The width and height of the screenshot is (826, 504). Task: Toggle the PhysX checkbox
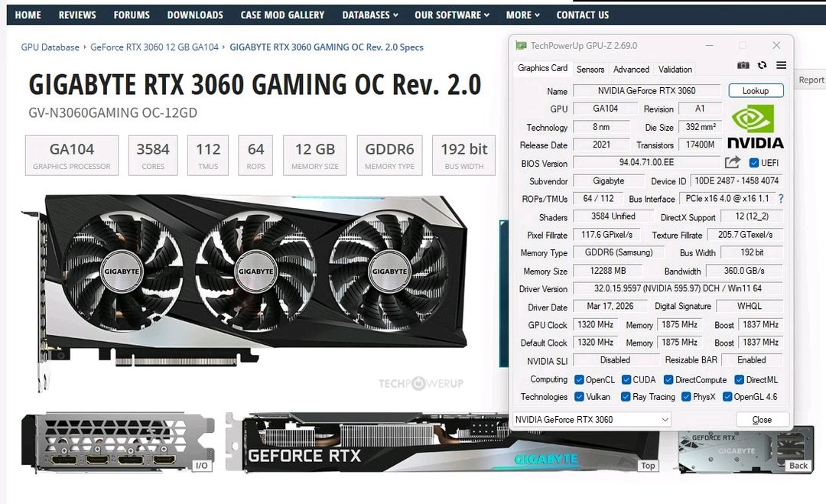click(x=686, y=397)
